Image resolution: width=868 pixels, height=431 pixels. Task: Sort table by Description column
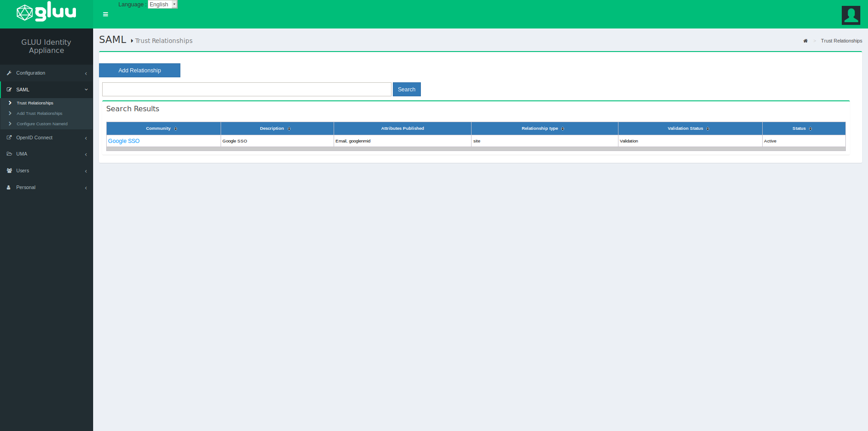tap(289, 129)
